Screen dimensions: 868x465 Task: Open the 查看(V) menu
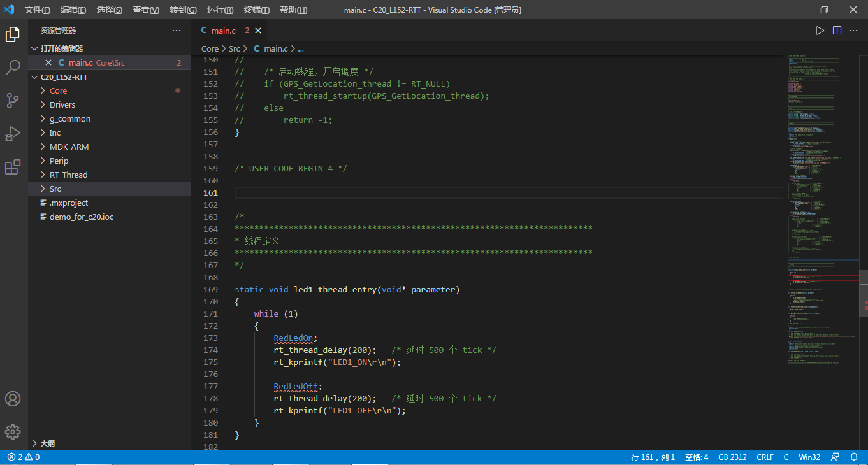click(x=146, y=10)
